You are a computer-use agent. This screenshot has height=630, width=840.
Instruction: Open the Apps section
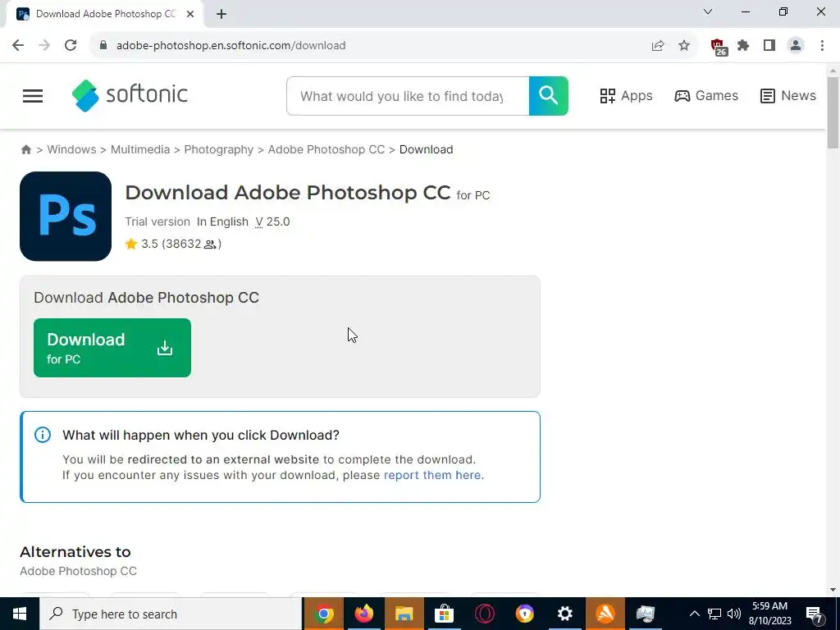coord(626,96)
